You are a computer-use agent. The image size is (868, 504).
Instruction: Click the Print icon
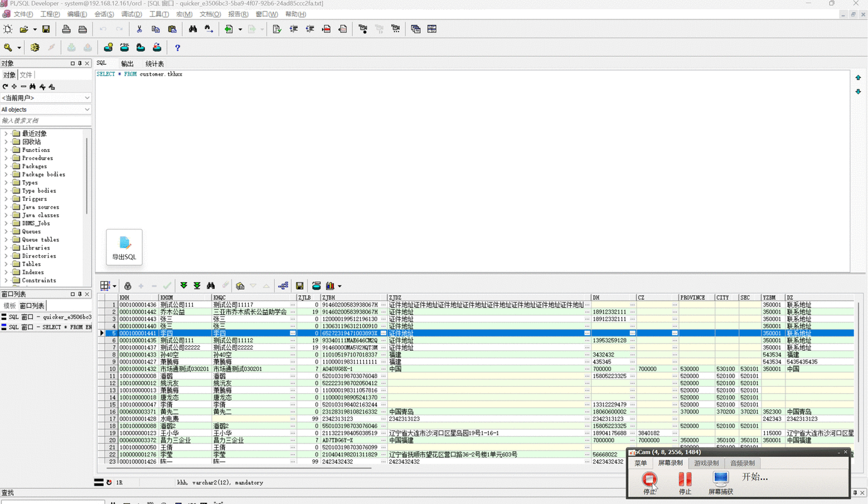[x=66, y=28]
